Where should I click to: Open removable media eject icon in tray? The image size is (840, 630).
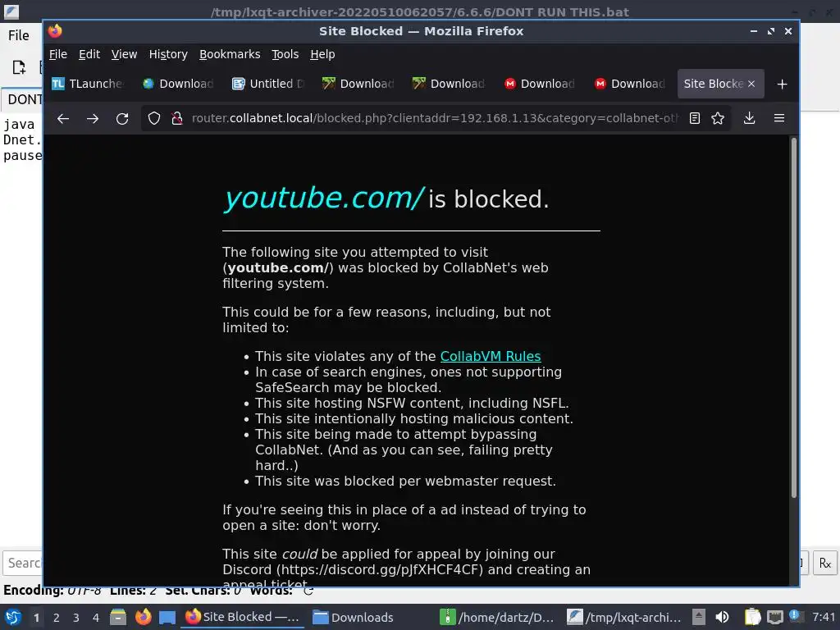(699, 617)
